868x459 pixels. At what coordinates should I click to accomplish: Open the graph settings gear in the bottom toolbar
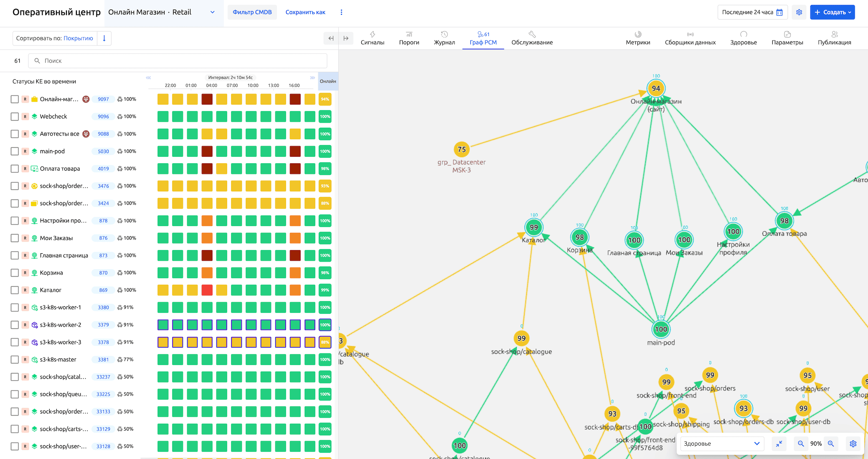pyautogui.click(x=853, y=444)
